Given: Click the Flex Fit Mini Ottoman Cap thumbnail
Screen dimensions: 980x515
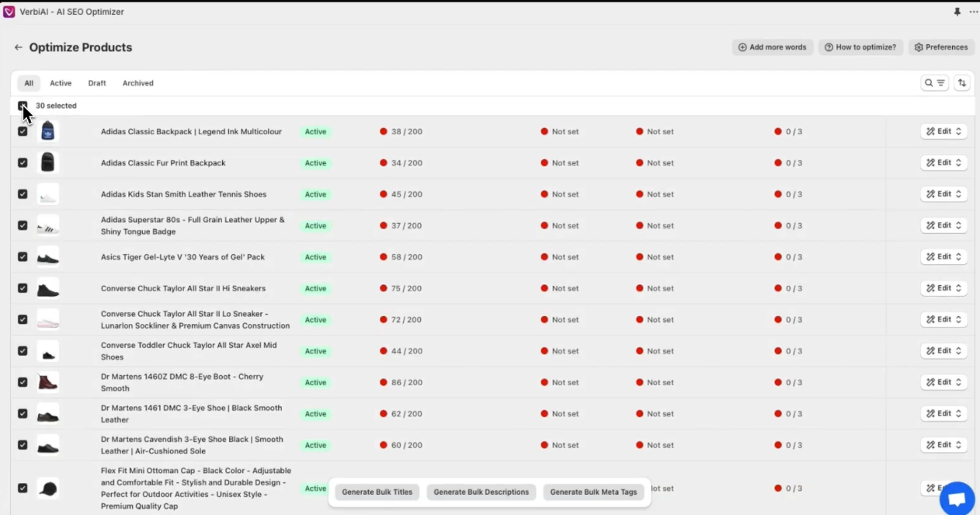Looking at the screenshot, I should click(48, 488).
